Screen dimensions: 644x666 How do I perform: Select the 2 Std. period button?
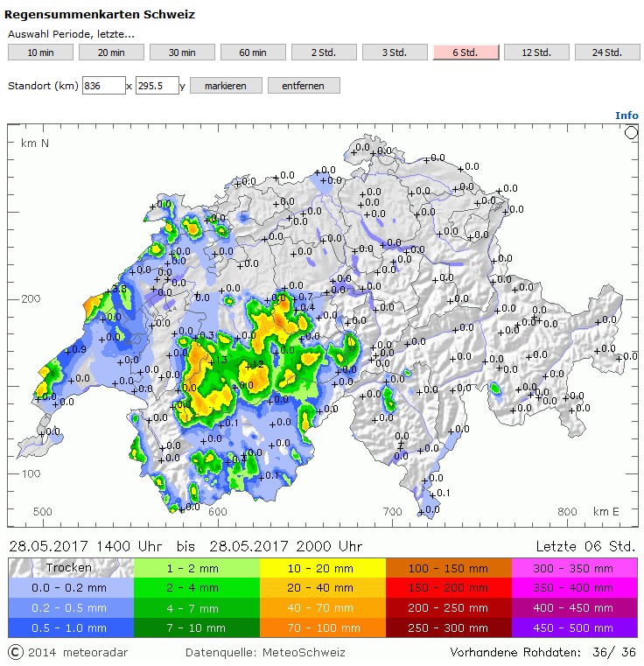pyautogui.click(x=324, y=53)
